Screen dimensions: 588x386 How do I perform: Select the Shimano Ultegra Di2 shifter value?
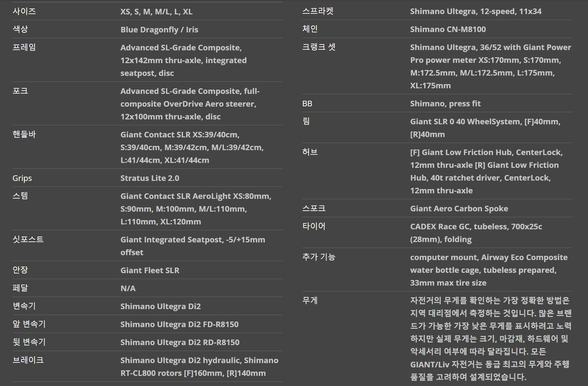(x=161, y=307)
